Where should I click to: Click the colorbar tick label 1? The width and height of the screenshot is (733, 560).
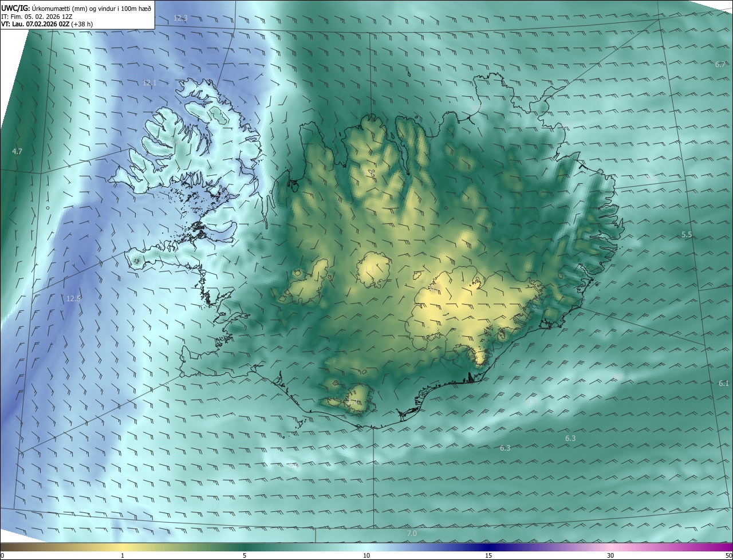pos(123,555)
